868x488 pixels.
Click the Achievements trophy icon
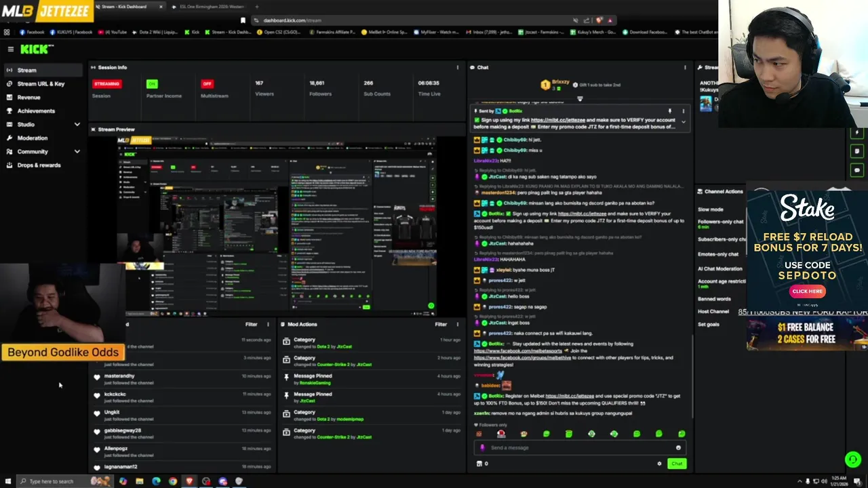[x=9, y=110]
